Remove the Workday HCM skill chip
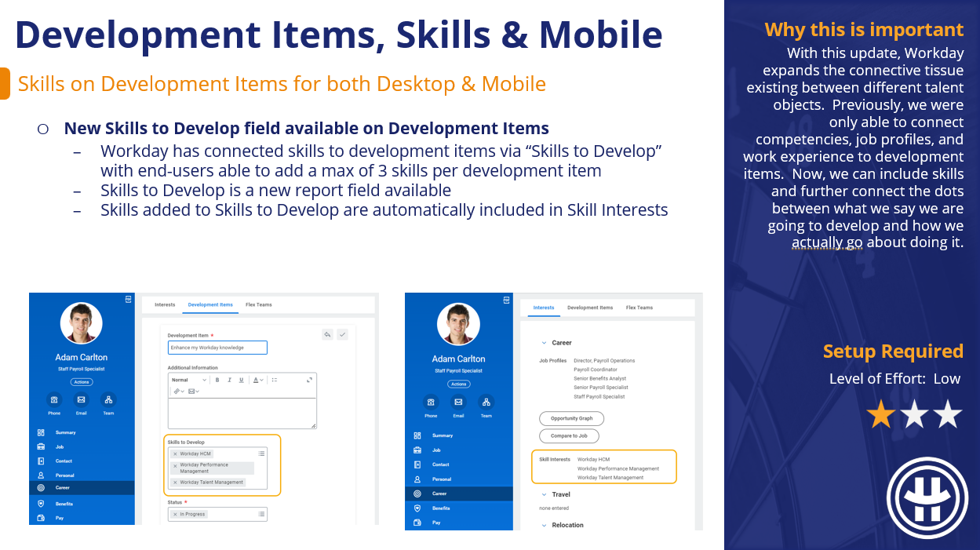 175,453
